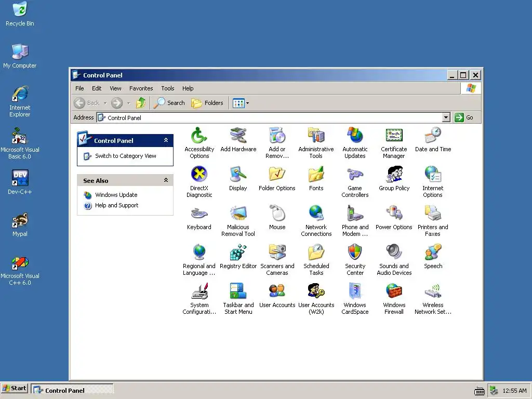Viewport: 532px width, 399px height.
Task: Click Switch to Category View link
Action: point(126,156)
